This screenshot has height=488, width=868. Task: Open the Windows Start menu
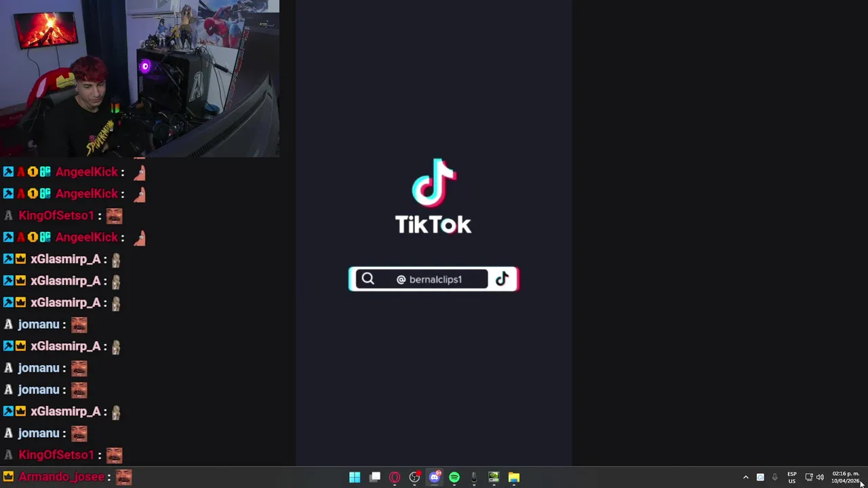355,477
